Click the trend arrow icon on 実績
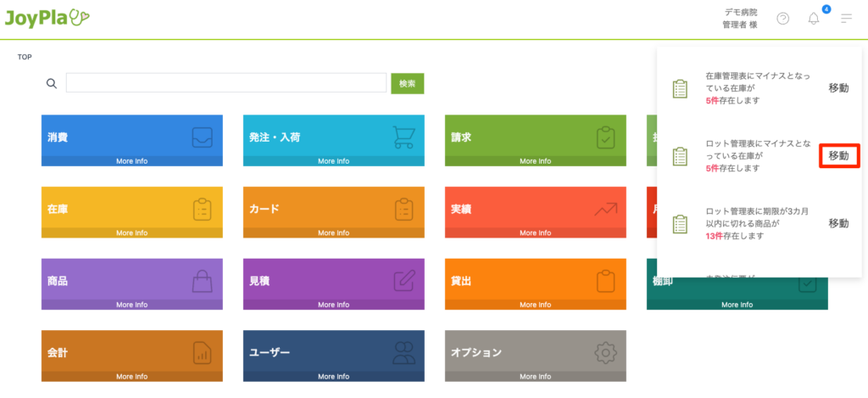This screenshot has height=398, width=868. (605, 208)
